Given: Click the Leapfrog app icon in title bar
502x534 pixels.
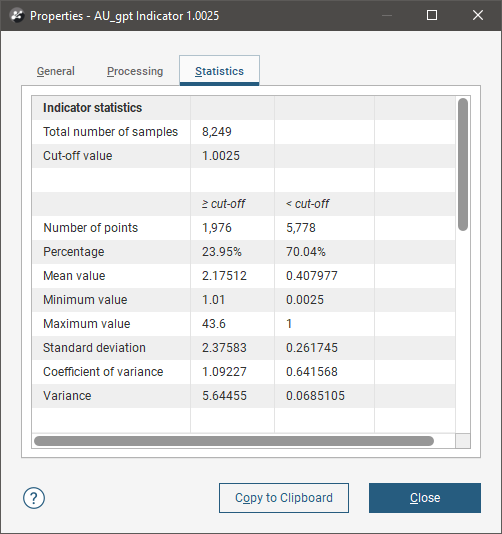Looking at the screenshot, I should click(17, 16).
